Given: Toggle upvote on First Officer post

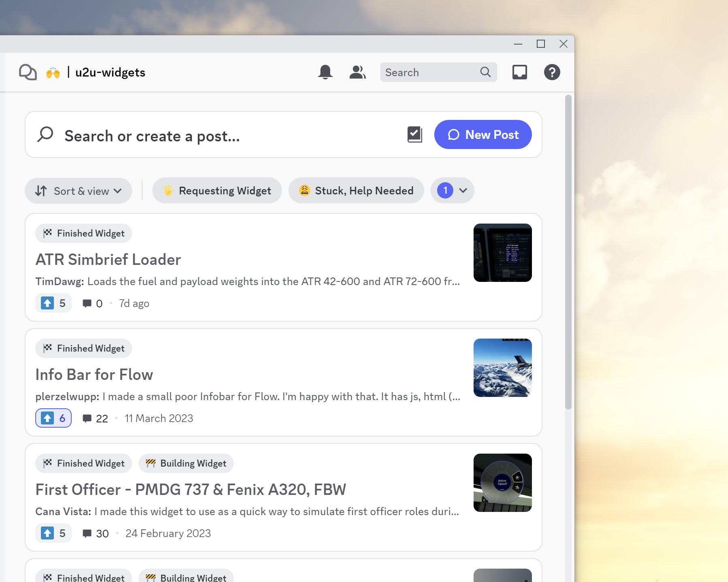Looking at the screenshot, I should pos(53,533).
